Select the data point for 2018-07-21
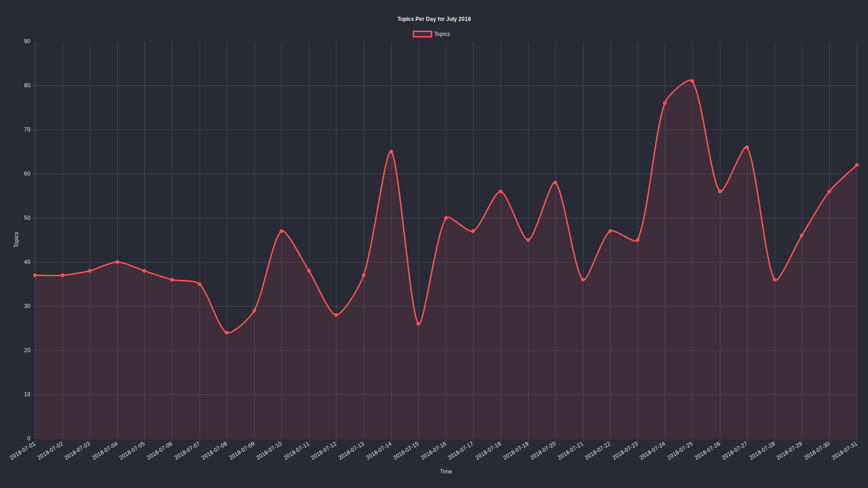The height and width of the screenshot is (488, 868). (x=583, y=280)
